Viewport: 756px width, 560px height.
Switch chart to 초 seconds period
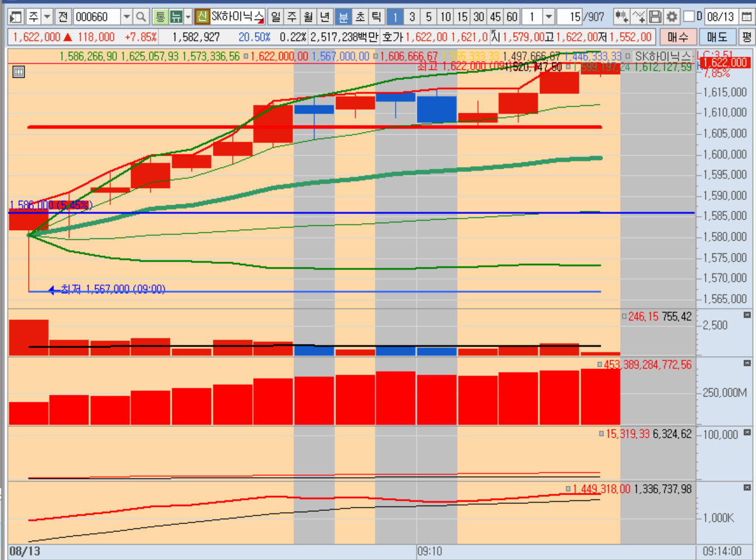[x=360, y=17]
